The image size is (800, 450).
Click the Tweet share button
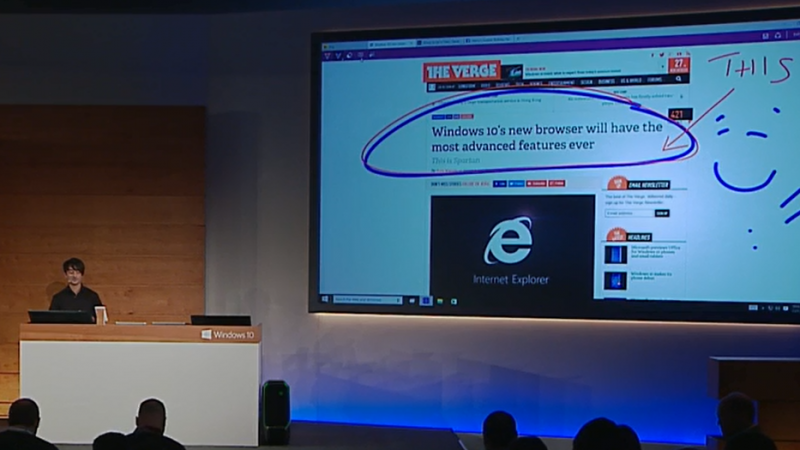click(x=516, y=184)
